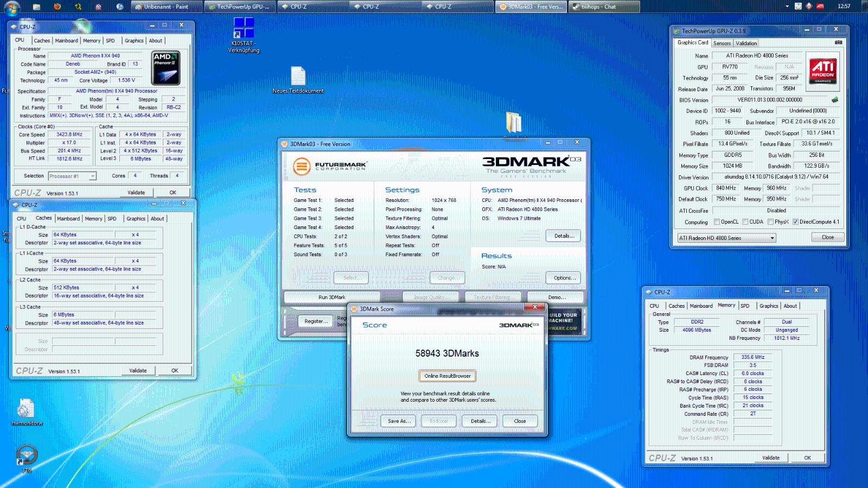Click the 'Socket AM2+ (940)' package value
Viewport: 868px width, 488px height.
(x=95, y=72)
